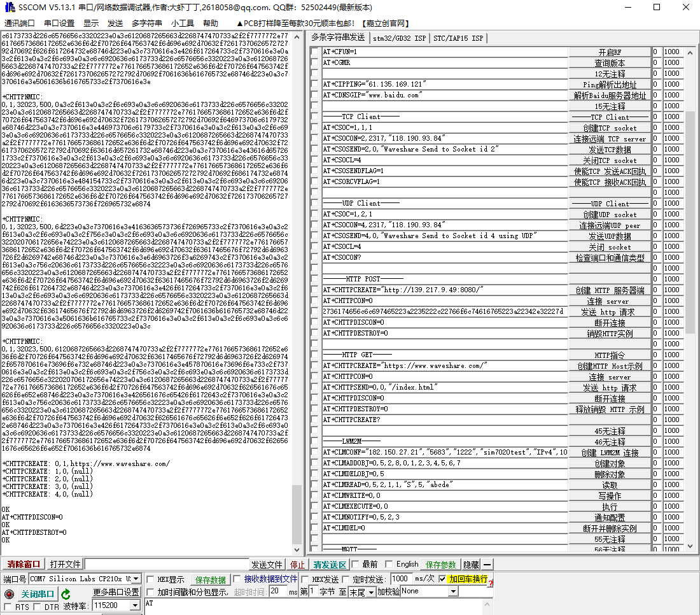
Task: Click the receive area vertical scrollbar thumb
Action: (x=297, y=514)
